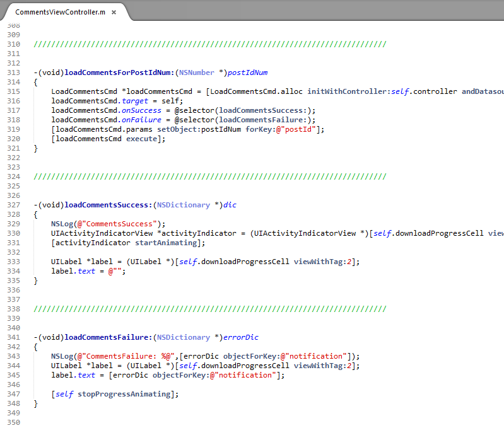Click 'execute' call on line 320
This screenshot has width=504, height=428.
pos(141,139)
